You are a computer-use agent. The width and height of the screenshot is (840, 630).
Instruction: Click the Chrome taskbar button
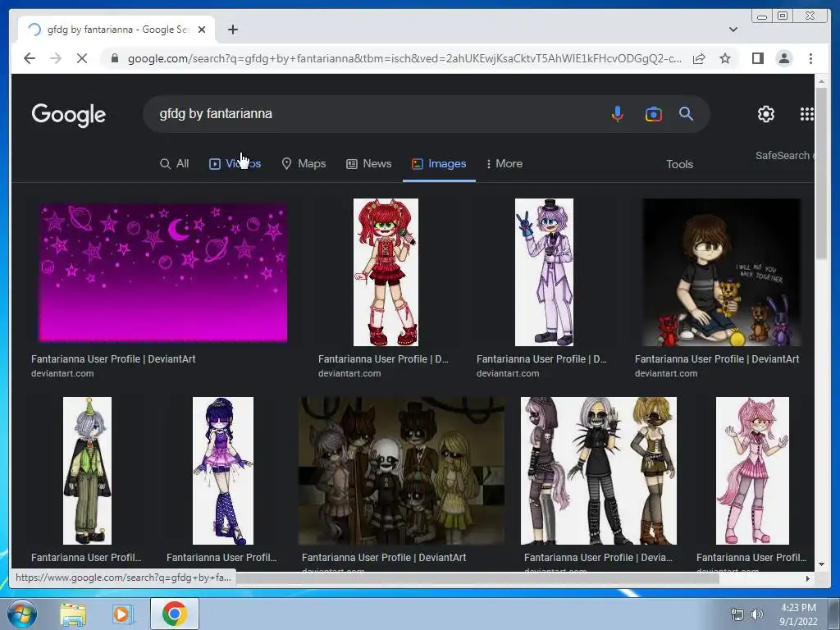pos(175,614)
